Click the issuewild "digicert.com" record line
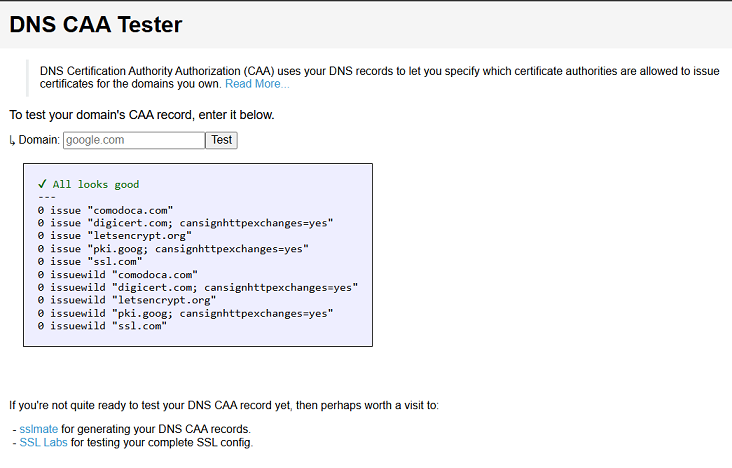This screenshot has width=732, height=468. click(197, 288)
